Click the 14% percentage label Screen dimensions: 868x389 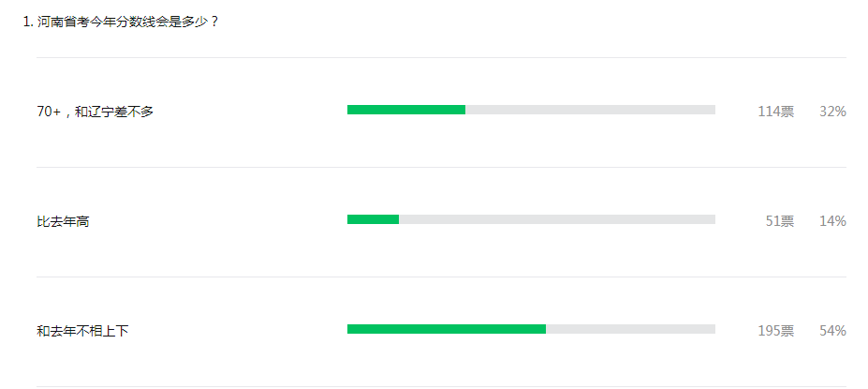pyautogui.click(x=832, y=221)
